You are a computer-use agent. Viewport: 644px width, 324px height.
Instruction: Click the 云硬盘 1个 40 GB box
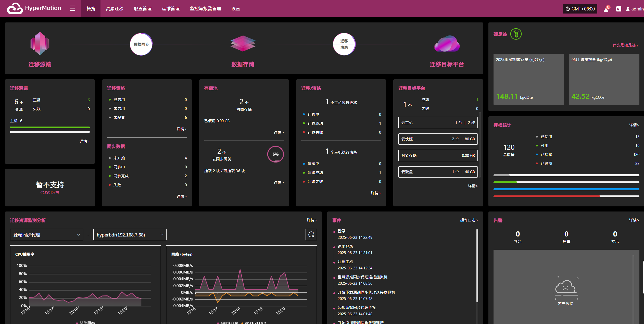pyautogui.click(x=438, y=172)
